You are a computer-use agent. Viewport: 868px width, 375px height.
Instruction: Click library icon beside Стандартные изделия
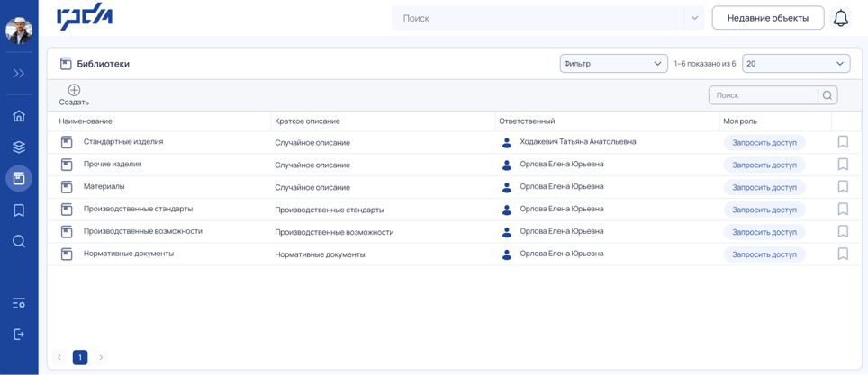click(x=67, y=142)
